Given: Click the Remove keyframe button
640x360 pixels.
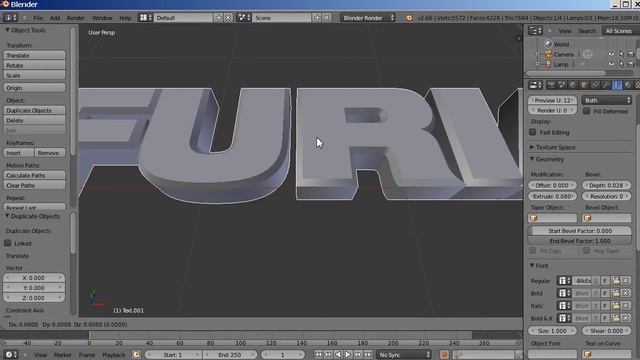Looking at the screenshot, I should click(49, 153).
